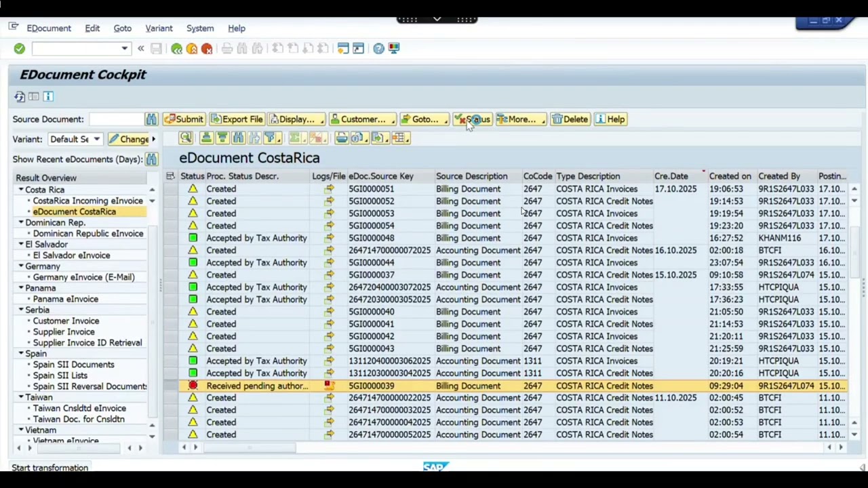Click the Refresh icon below the cockpit title
Image resolution: width=868 pixels, height=488 pixels.
(20, 97)
